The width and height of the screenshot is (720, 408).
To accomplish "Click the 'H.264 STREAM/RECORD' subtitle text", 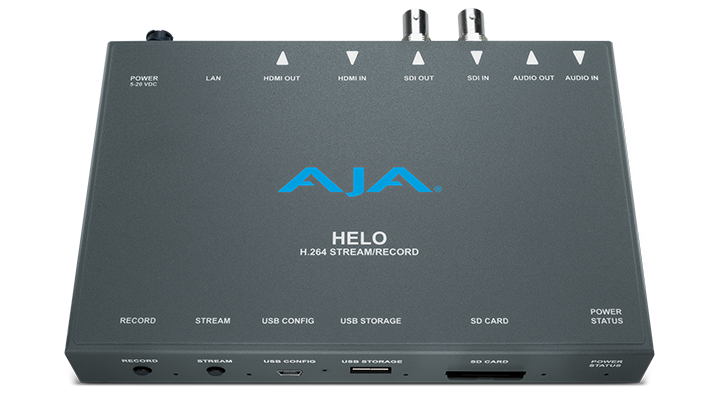I will point(359,252).
